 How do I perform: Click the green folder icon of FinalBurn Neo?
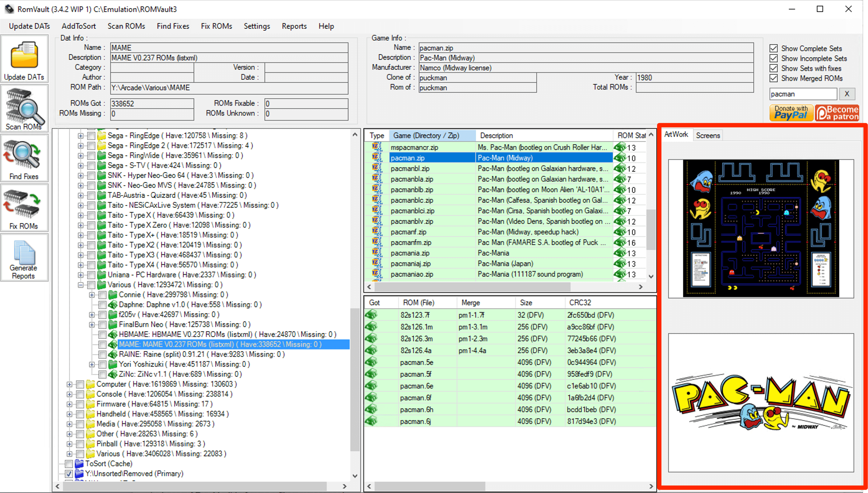tap(113, 325)
